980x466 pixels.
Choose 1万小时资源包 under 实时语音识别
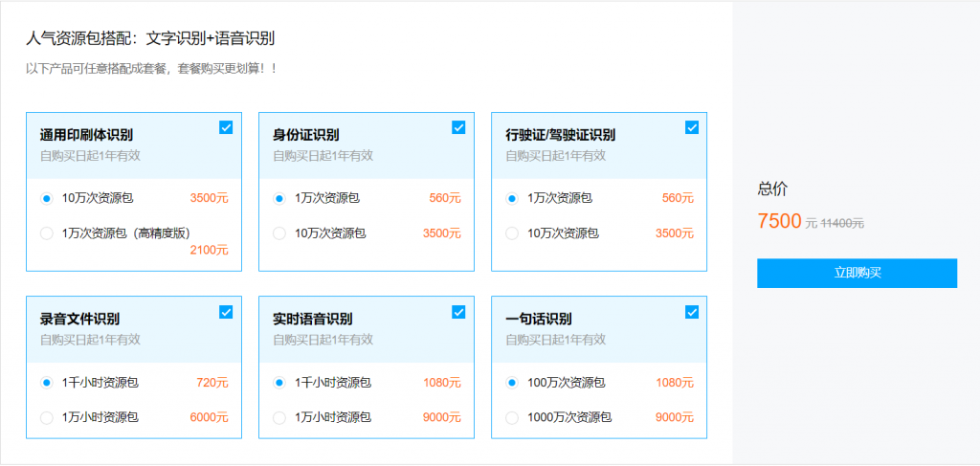279,417
